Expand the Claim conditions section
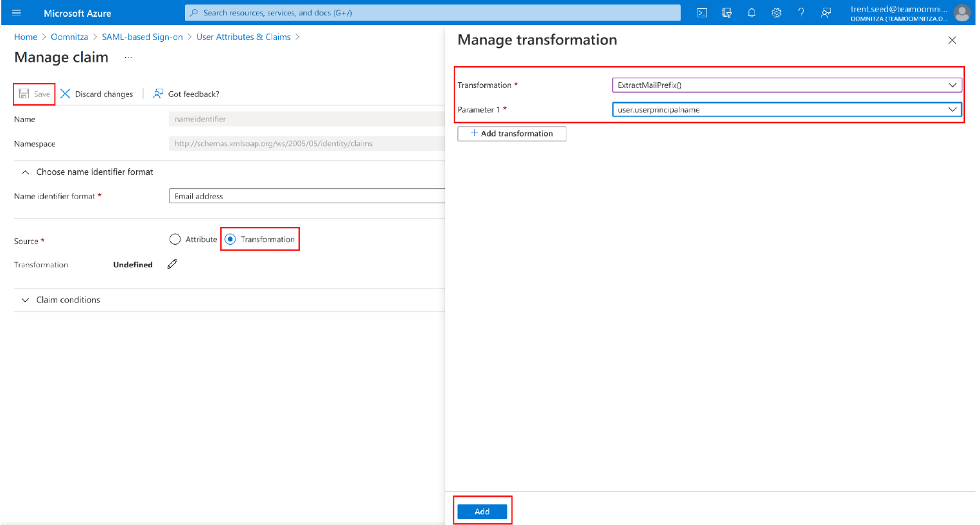This screenshot has width=980, height=525. 26,300
